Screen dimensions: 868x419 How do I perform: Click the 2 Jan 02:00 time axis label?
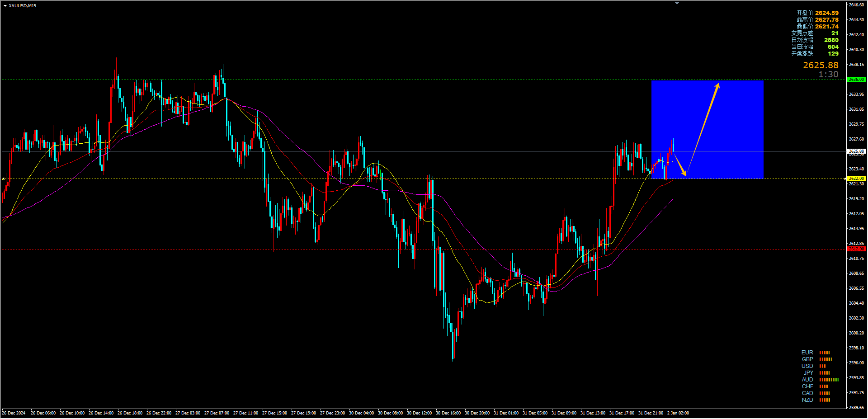(x=678, y=413)
